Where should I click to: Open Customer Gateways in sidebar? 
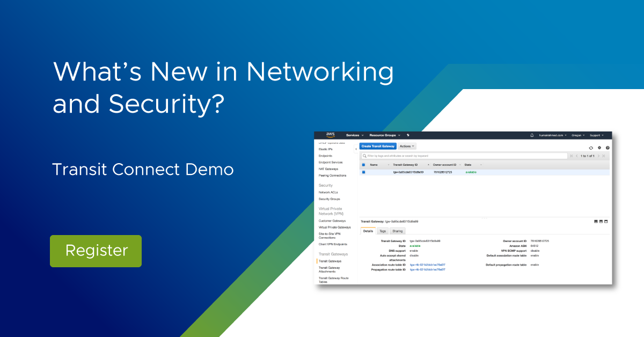pos(332,221)
